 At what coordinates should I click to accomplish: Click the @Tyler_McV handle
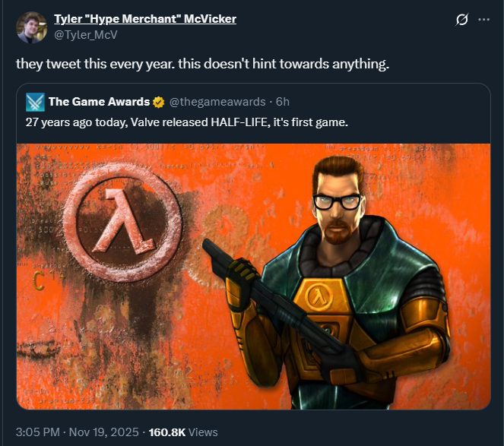pyautogui.click(x=86, y=35)
